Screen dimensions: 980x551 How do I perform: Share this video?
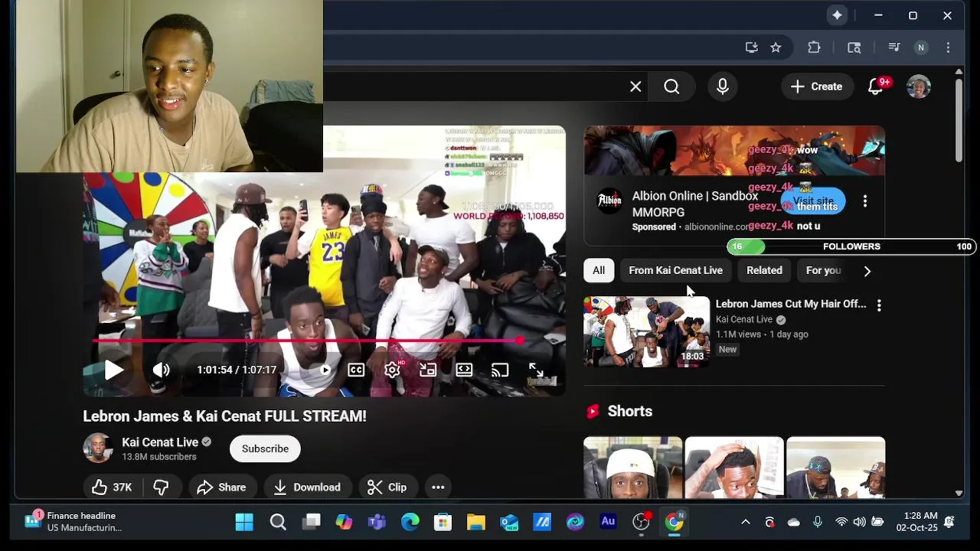coord(221,487)
